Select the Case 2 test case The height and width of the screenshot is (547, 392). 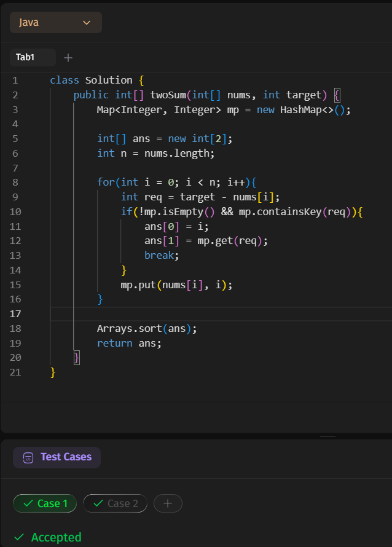click(115, 503)
